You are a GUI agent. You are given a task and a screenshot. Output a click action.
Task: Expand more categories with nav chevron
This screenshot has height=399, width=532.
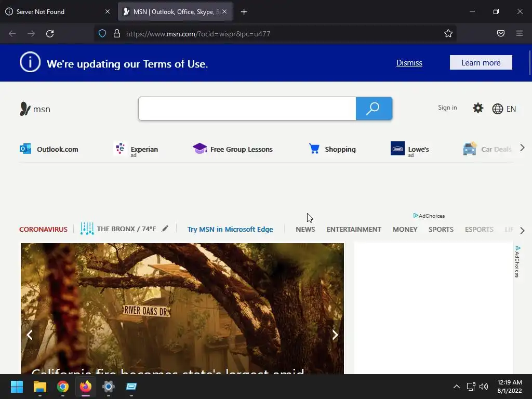523,231
